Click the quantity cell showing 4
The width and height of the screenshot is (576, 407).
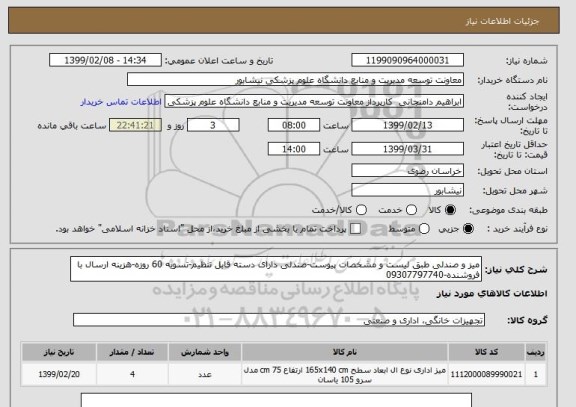tap(132, 374)
